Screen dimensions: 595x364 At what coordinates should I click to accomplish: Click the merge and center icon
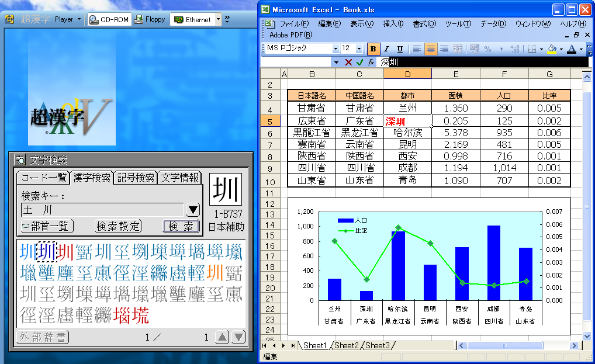click(458, 49)
